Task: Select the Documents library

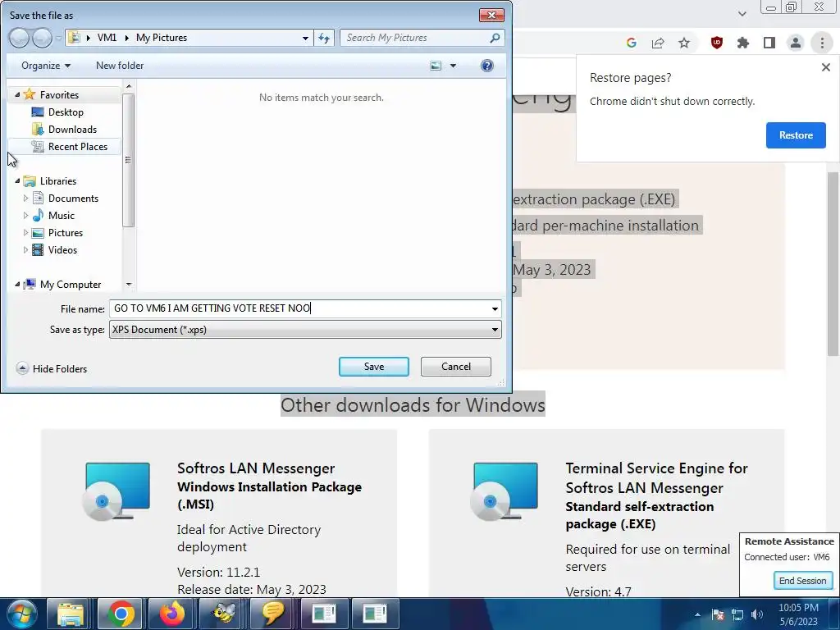Action: pos(73,199)
